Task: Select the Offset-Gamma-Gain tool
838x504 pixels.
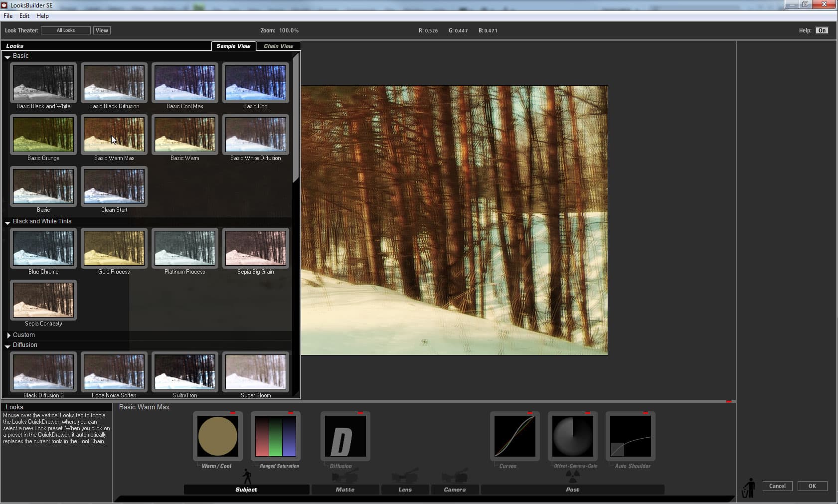Action: point(572,436)
